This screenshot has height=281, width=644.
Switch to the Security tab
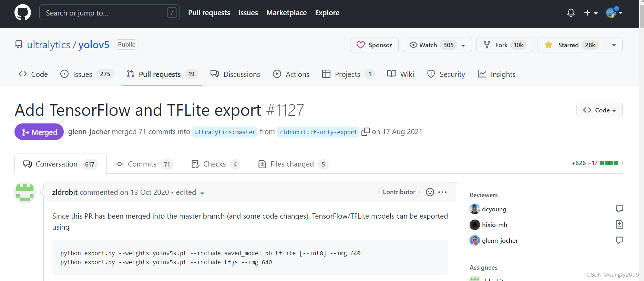click(x=446, y=74)
